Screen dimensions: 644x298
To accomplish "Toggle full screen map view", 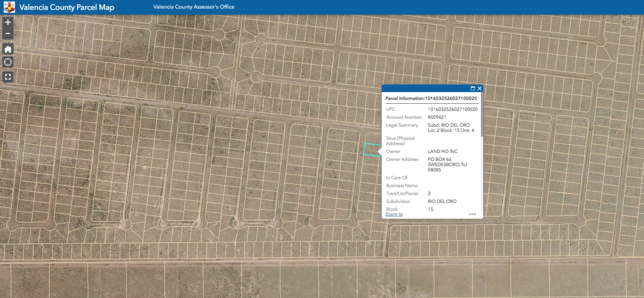I will [8, 77].
